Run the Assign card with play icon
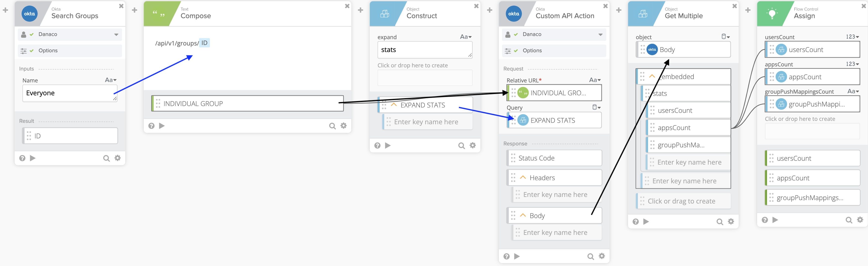Image resolution: width=868 pixels, height=266 pixels. click(775, 220)
